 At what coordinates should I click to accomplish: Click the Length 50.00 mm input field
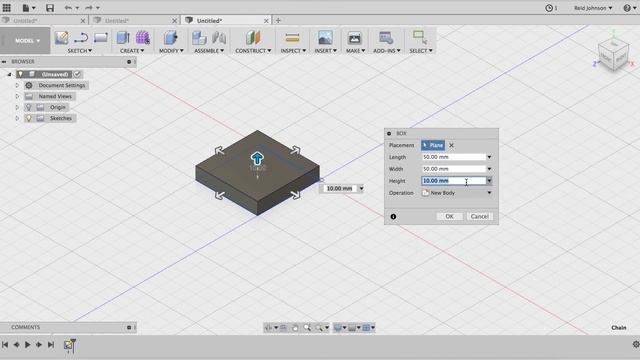[453, 157]
